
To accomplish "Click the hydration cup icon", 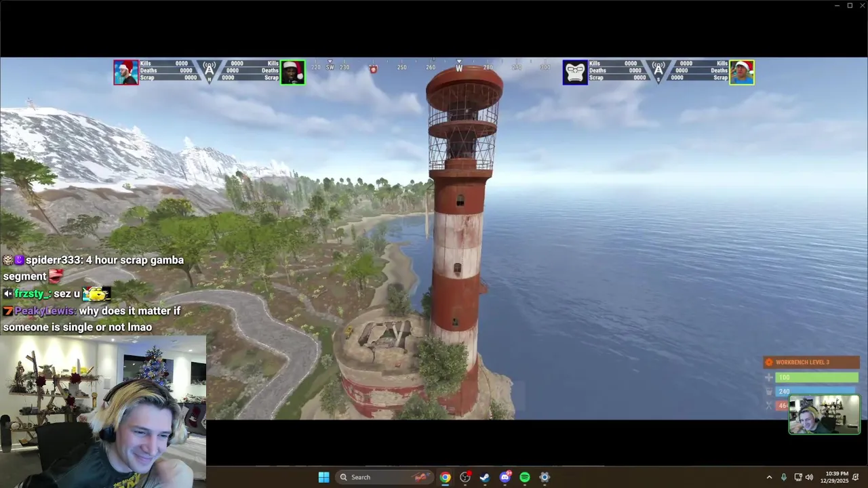I will point(769,392).
